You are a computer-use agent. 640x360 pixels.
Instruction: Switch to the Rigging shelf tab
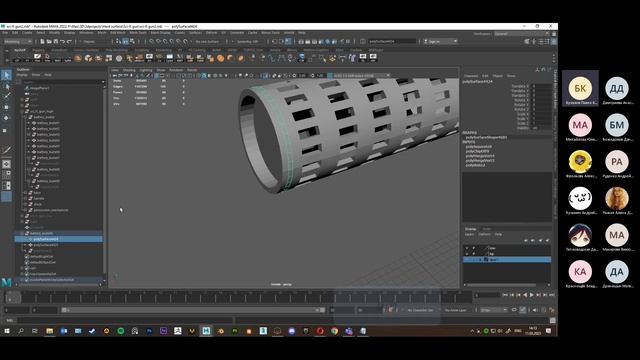tap(39, 50)
